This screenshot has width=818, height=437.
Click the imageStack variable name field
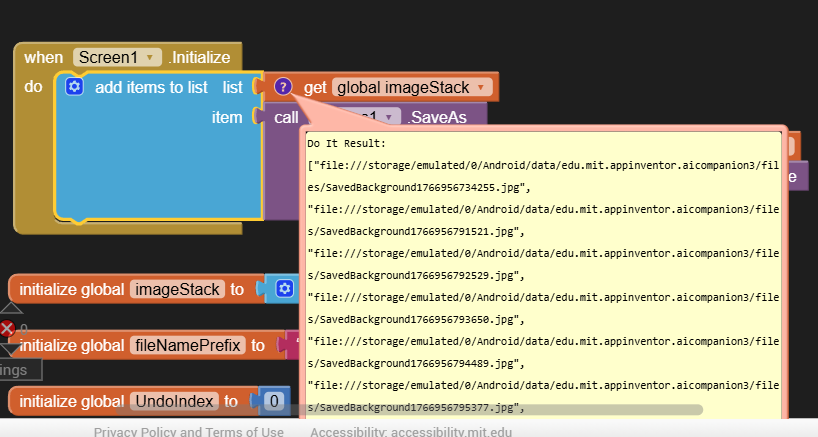click(x=177, y=289)
